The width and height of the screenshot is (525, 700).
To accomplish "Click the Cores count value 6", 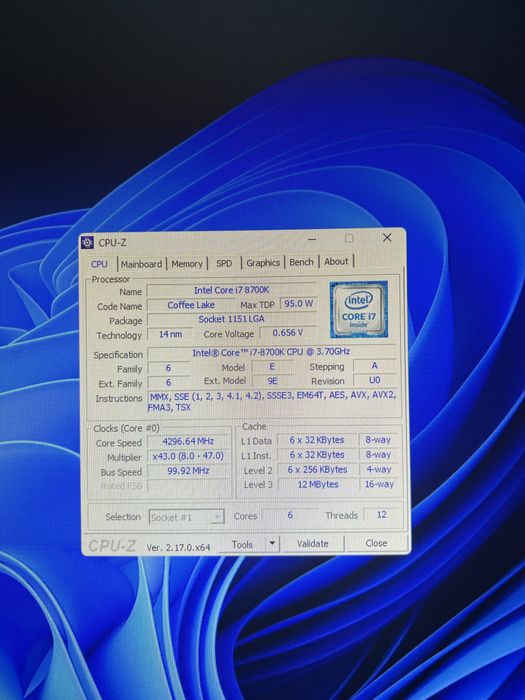I will [x=290, y=515].
